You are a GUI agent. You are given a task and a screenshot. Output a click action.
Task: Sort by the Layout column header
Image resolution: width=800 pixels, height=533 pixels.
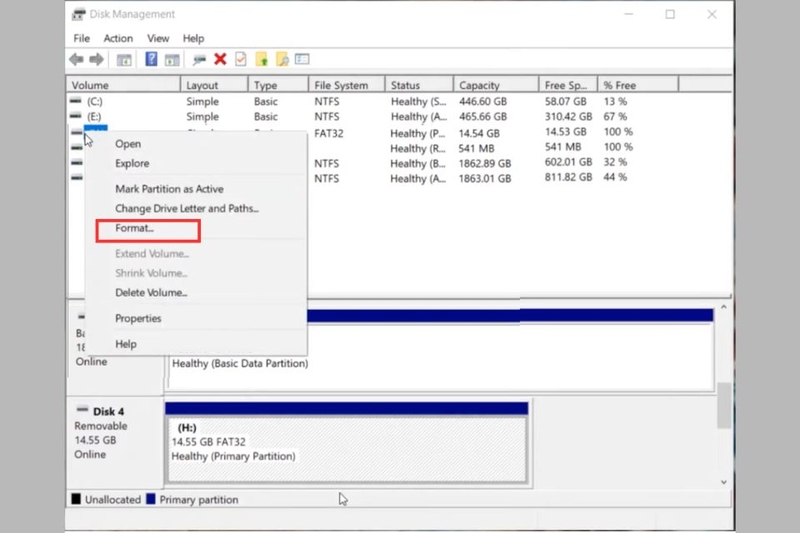click(x=214, y=85)
